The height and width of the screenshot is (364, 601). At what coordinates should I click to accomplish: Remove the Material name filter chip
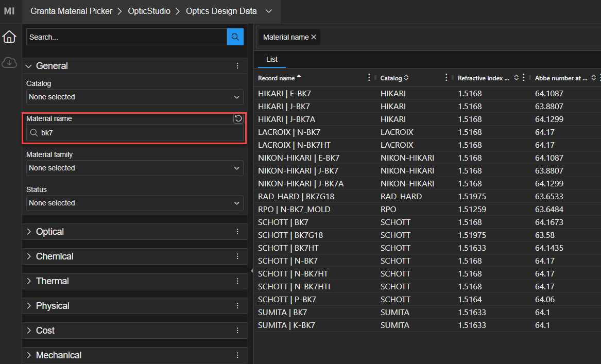(x=314, y=37)
